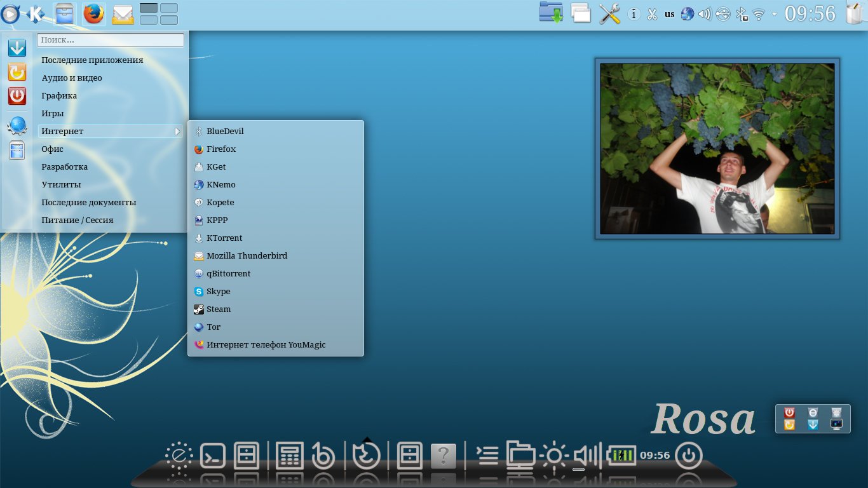Screen dimensions: 868x488
Task: Click the Питание / Сессия entry
Action: coord(77,220)
